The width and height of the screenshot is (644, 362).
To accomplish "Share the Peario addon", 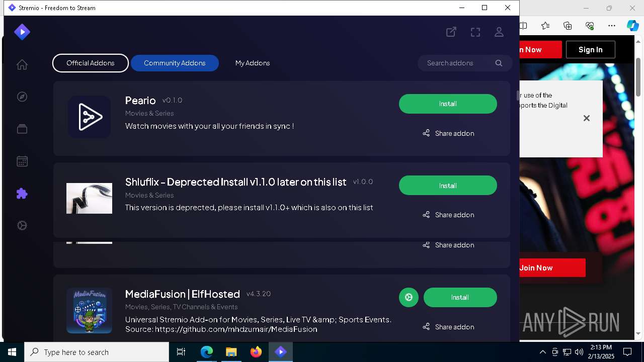I will pyautogui.click(x=448, y=133).
